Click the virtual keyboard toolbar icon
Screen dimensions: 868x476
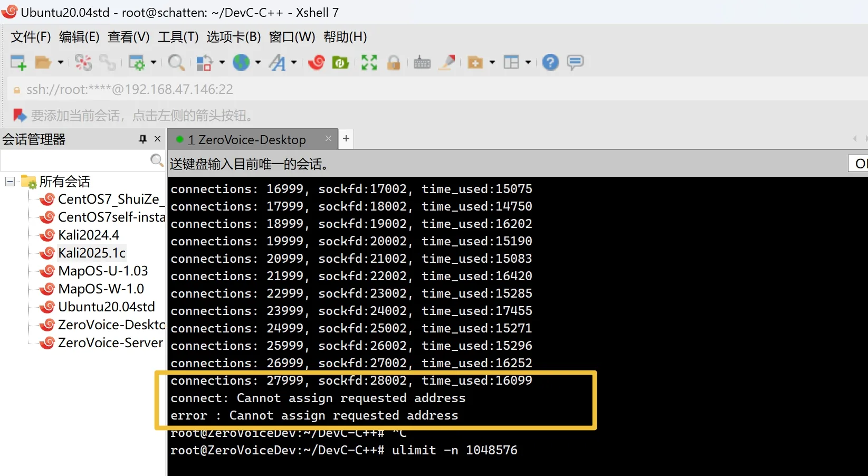coord(422,63)
